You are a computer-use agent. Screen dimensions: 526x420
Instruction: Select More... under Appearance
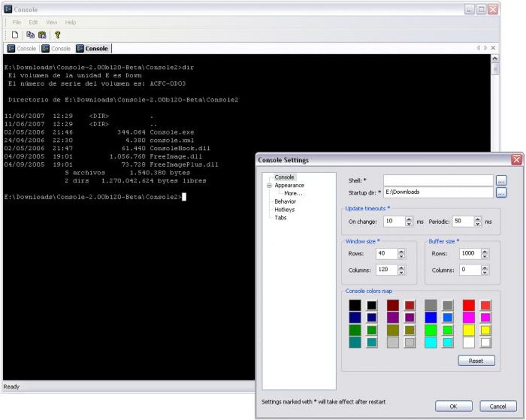tap(293, 193)
